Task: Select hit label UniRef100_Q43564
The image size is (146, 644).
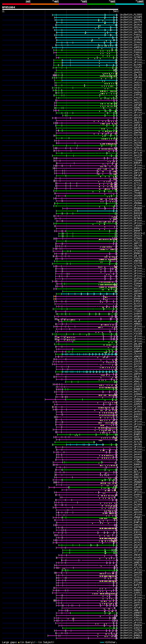Action: [x=131, y=40]
